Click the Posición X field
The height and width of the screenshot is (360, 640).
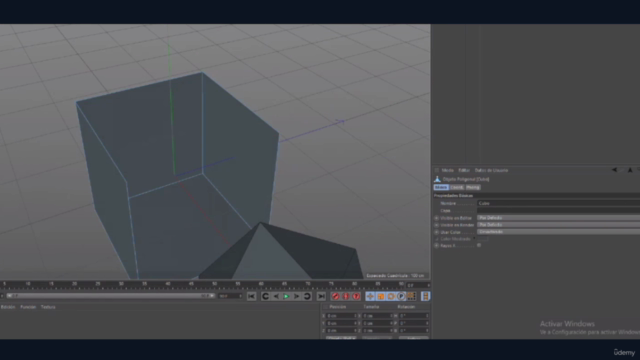(341, 316)
